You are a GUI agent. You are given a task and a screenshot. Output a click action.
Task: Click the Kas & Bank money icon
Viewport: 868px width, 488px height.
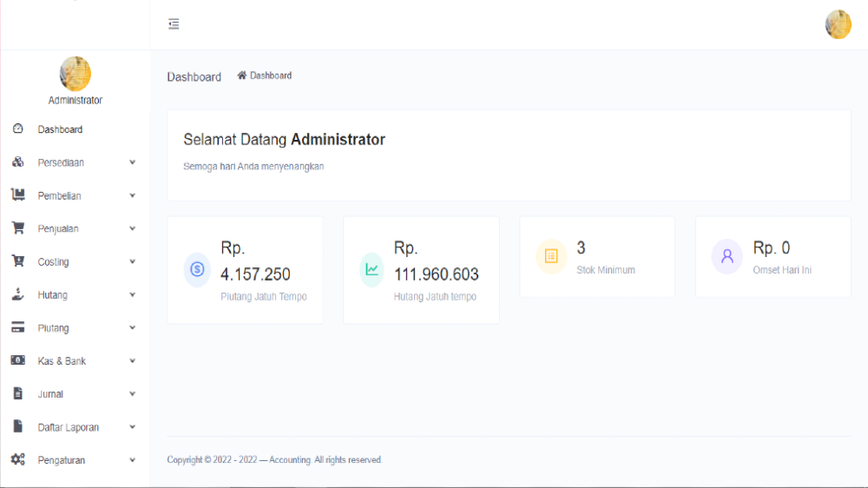click(x=17, y=360)
